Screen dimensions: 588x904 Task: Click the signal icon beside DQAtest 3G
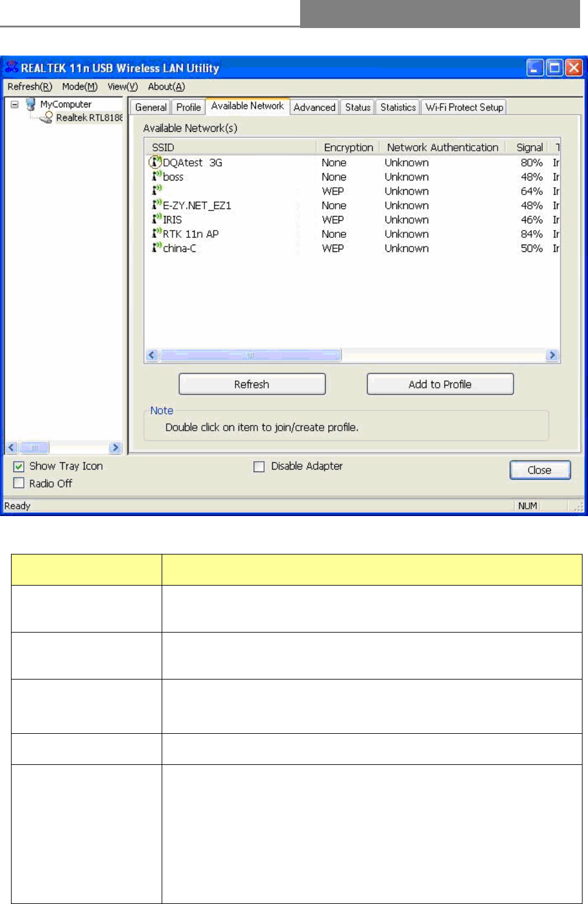click(155, 162)
